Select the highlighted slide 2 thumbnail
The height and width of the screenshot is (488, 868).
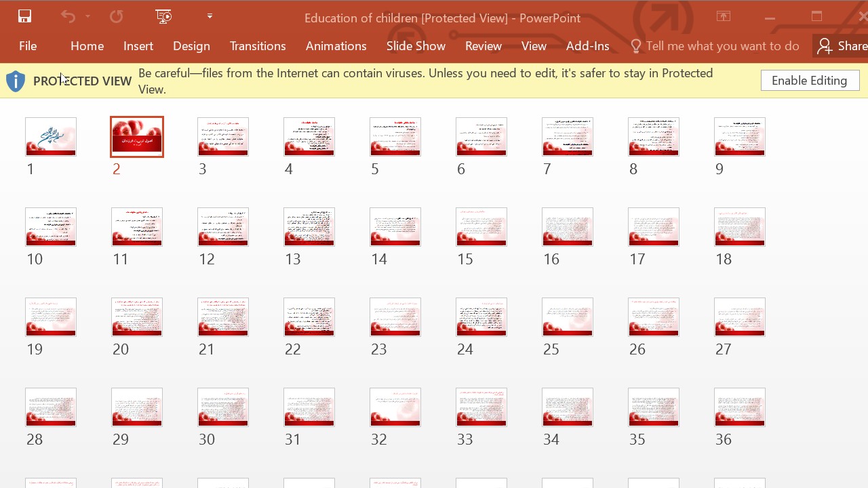point(137,137)
